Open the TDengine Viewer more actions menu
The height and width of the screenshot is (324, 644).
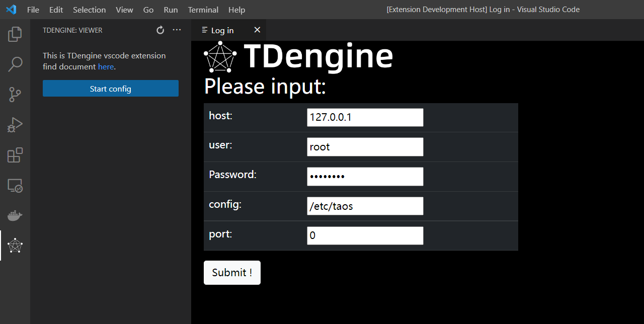[177, 30]
